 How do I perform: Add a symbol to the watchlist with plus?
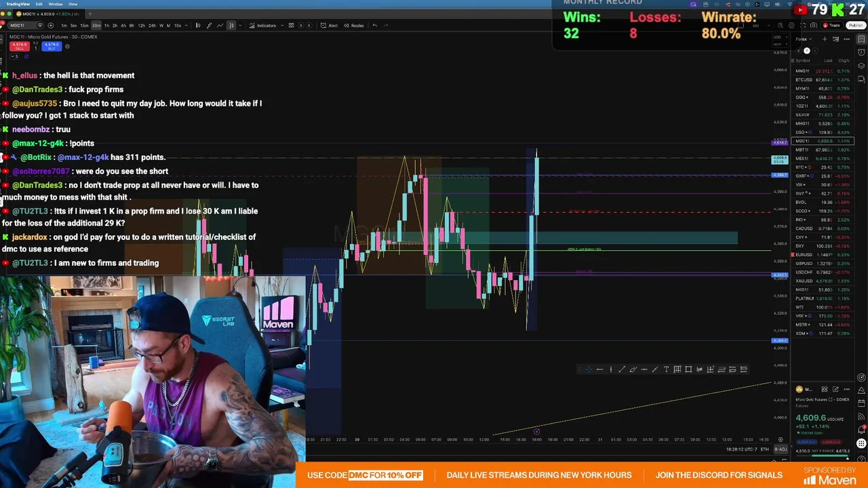tap(825, 39)
